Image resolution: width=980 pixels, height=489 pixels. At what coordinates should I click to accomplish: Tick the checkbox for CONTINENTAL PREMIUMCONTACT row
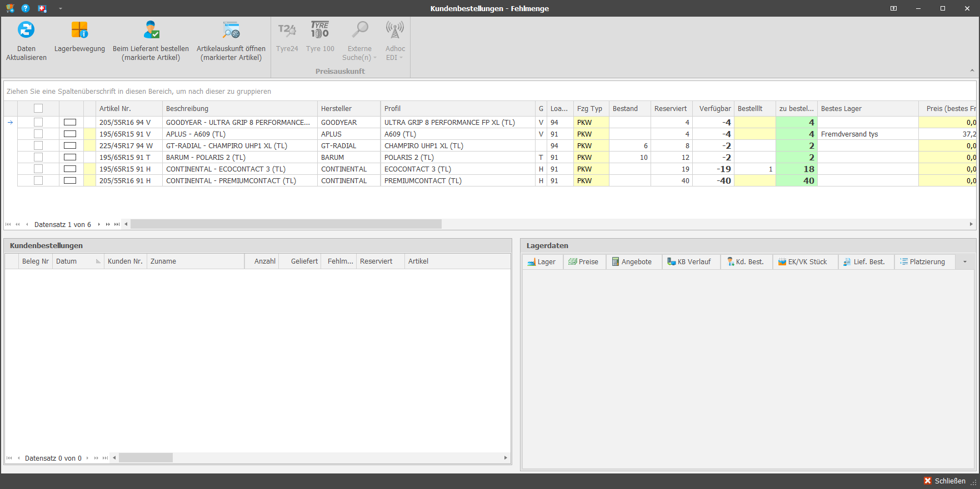38,180
